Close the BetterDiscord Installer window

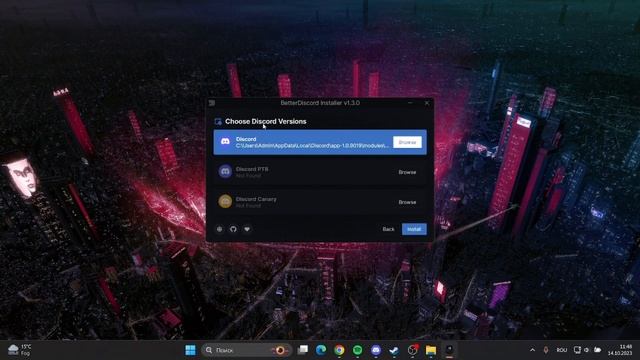[x=427, y=103]
